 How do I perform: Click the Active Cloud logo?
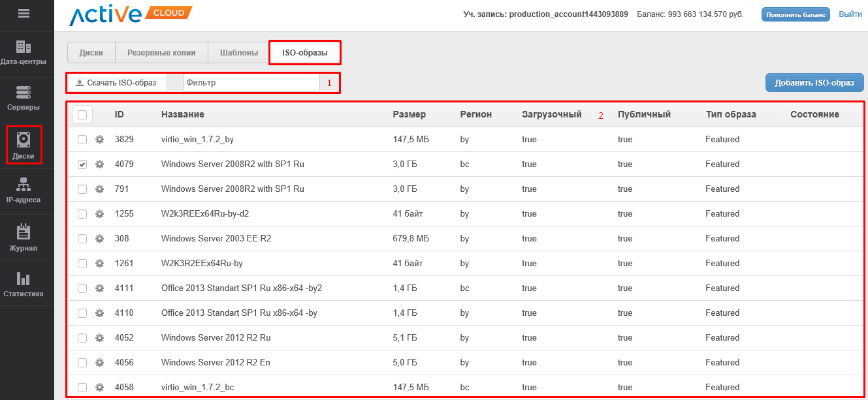(131, 15)
